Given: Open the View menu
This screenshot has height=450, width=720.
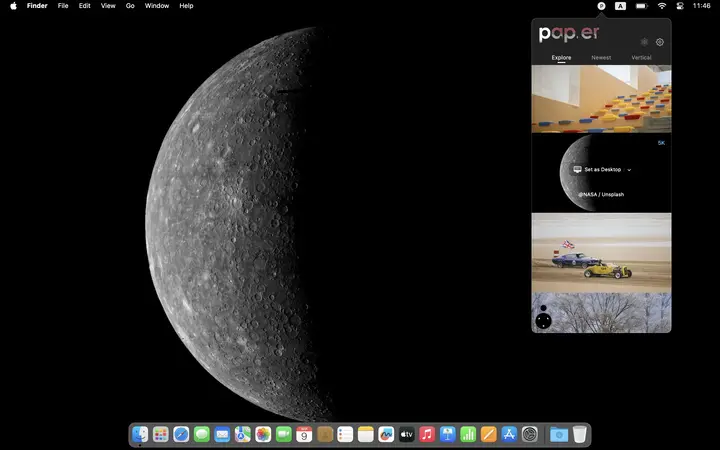Looking at the screenshot, I should (108, 6).
